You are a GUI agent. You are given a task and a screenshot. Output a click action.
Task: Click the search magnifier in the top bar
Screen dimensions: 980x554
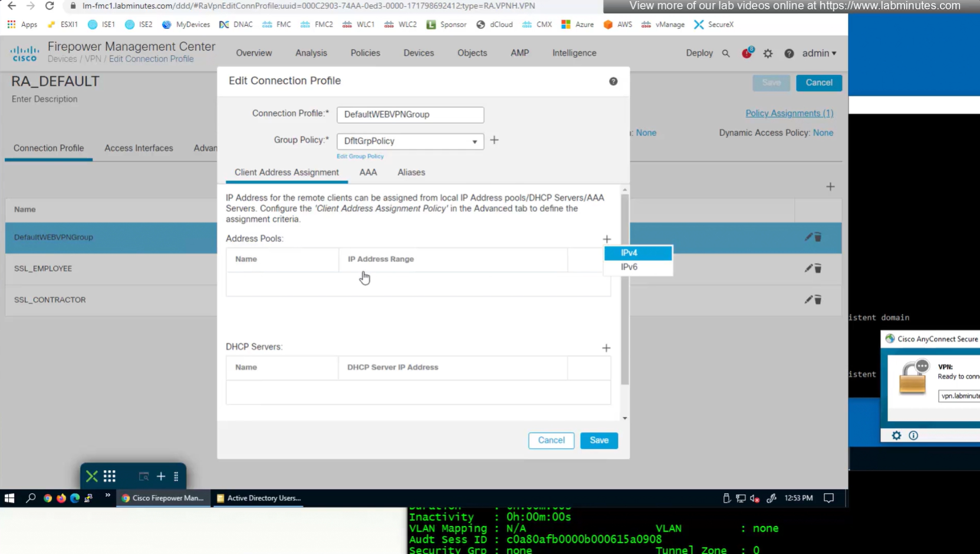coord(726,54)
